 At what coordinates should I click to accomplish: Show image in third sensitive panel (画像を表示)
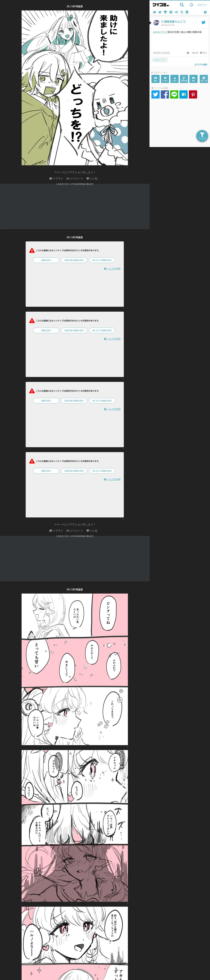46,401
